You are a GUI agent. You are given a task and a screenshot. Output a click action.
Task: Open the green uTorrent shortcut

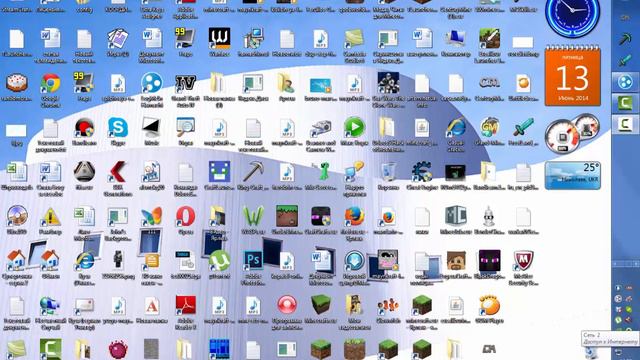tap(219, 260)
